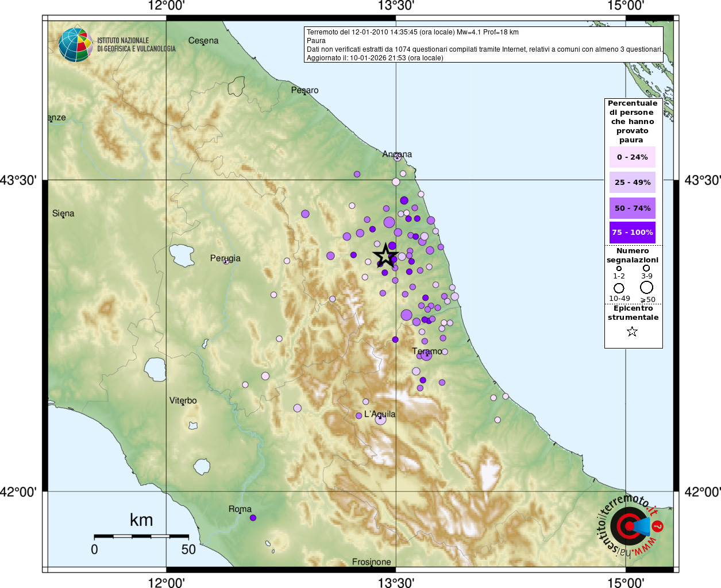
Task: Click the Frosinone city label
Action: [372, 562]
